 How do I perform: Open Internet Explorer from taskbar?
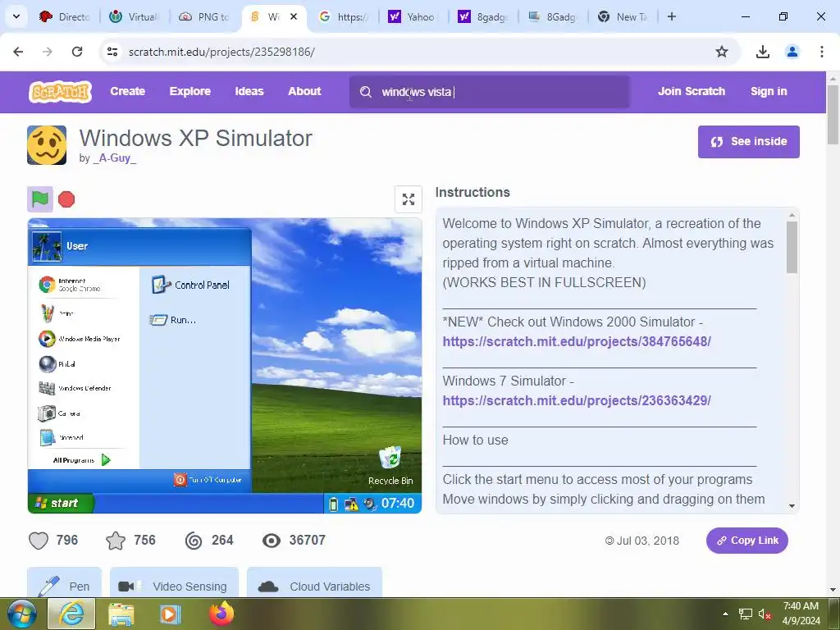point(71,614)
